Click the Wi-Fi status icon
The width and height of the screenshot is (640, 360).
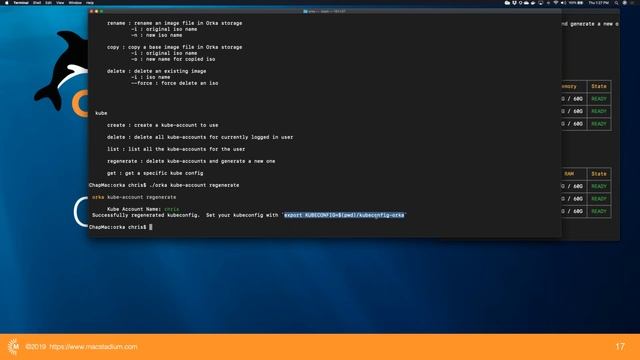click(x=556, y=2)
